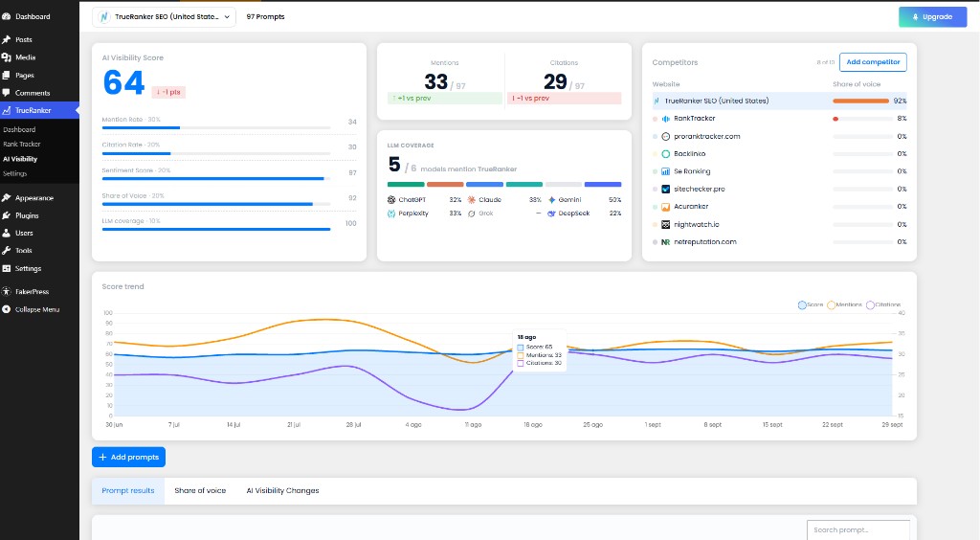Open the Appearance brush icon

pyautogui.click(x=7, y=197)
